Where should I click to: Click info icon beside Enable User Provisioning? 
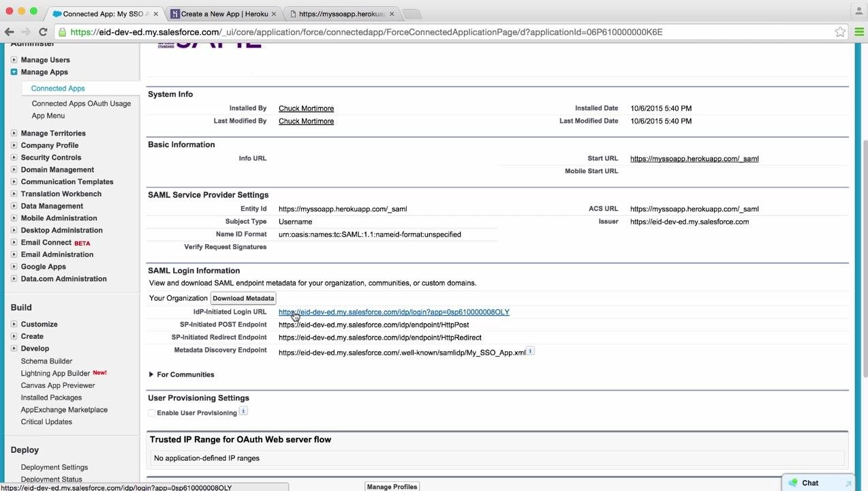(x=243, y=411)
